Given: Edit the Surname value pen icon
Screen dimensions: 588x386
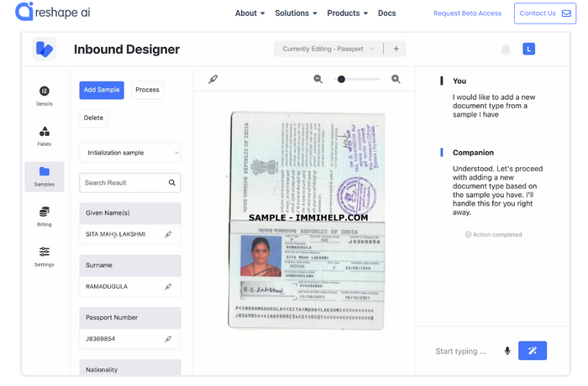Looking at the screenshot, I should (168, 287).
